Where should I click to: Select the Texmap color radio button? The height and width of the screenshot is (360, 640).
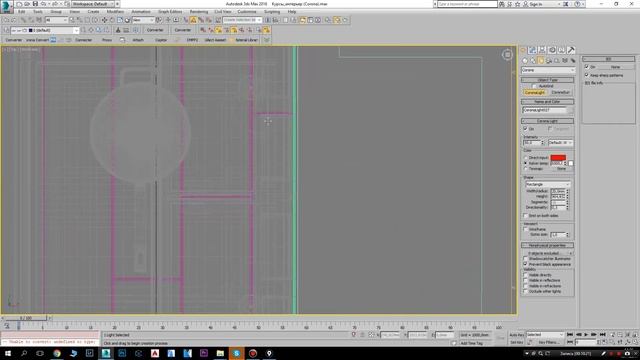(526, 168)
